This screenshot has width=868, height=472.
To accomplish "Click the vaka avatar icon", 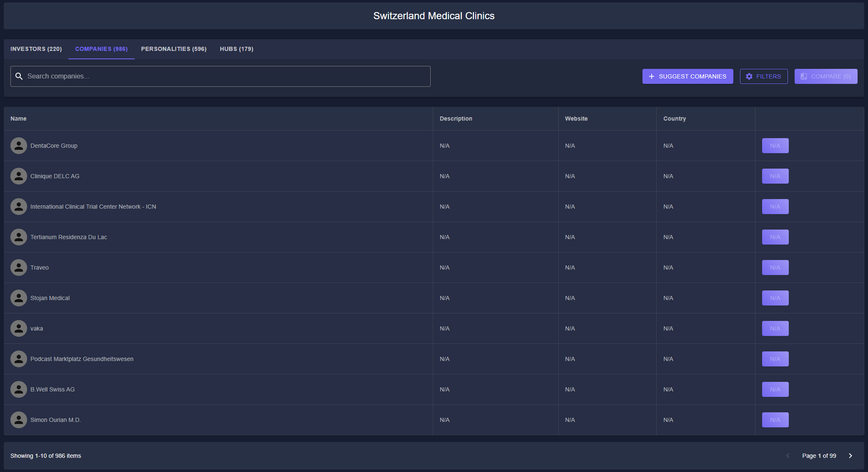I will click(x=19, y=328).
